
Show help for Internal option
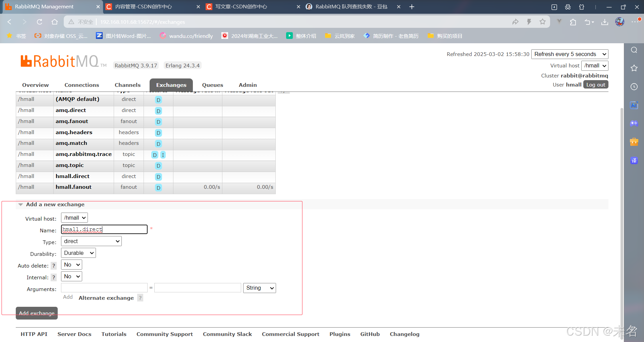[54, 277]
